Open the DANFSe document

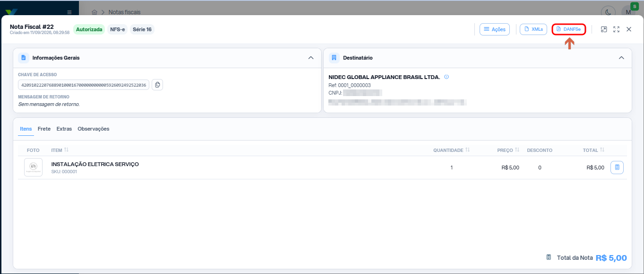coord(569,29)
